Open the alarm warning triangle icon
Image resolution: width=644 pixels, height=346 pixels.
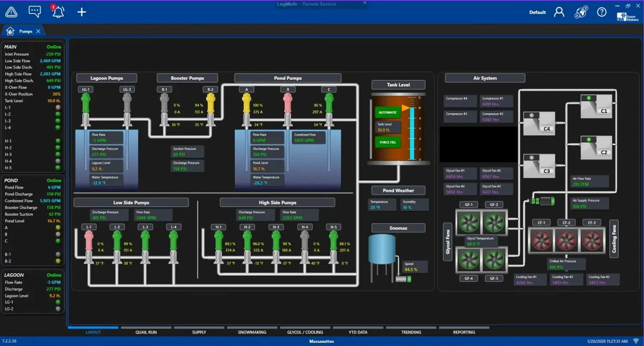tap(11, 12)
